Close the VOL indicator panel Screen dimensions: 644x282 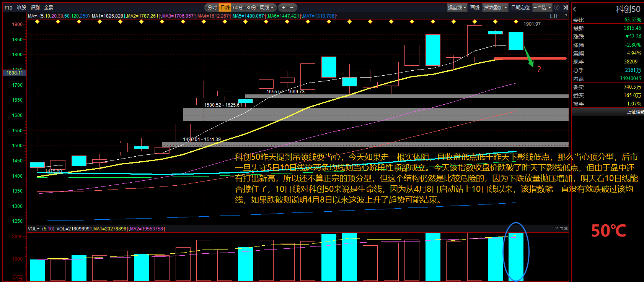pyautogui.click(x=566, y=229)
